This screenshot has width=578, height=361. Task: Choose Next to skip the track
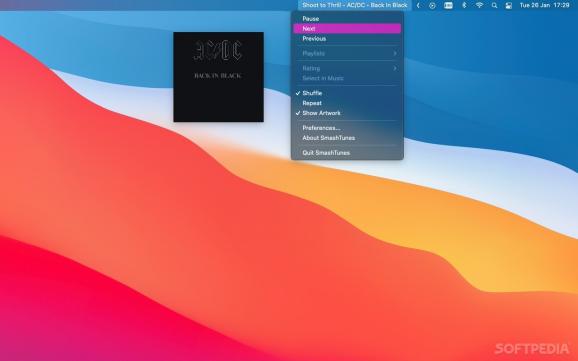(x=347, y=28)
